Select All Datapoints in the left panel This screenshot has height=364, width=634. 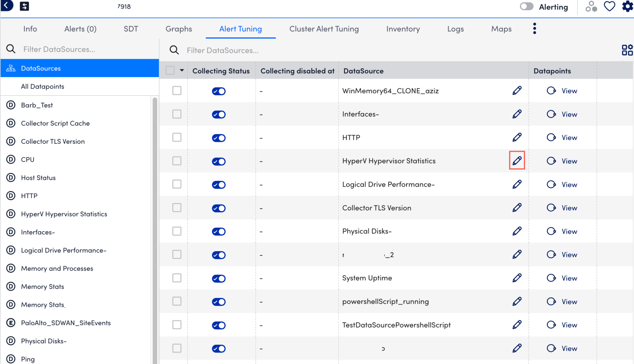pos(42,86)
